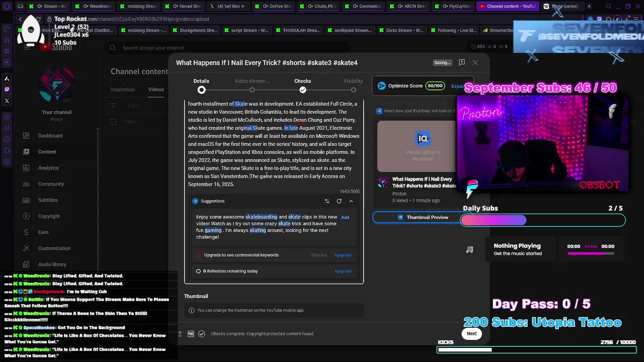This screenshot has width=644, height=362.
Task: Go to the Visibility step
Action: (353, 85)
